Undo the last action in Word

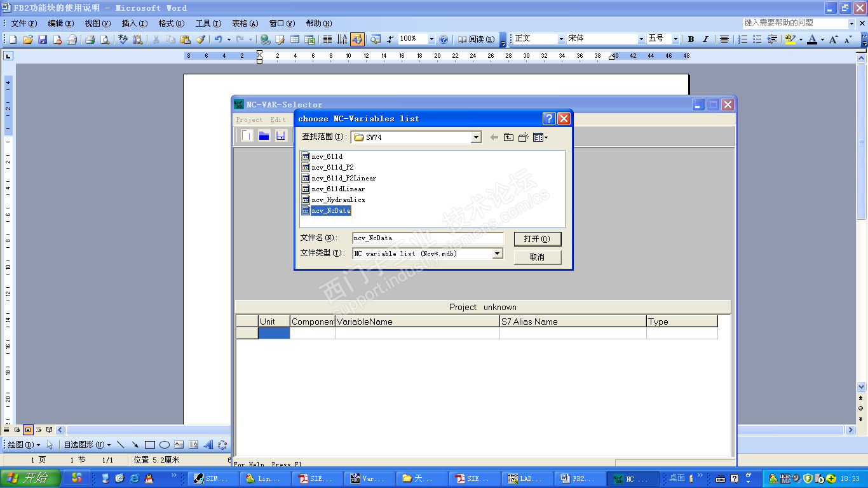[x=218, y=39]
